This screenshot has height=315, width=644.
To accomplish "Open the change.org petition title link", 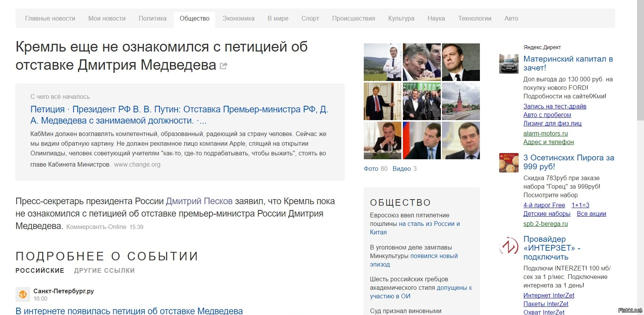I will click(179, 115).
